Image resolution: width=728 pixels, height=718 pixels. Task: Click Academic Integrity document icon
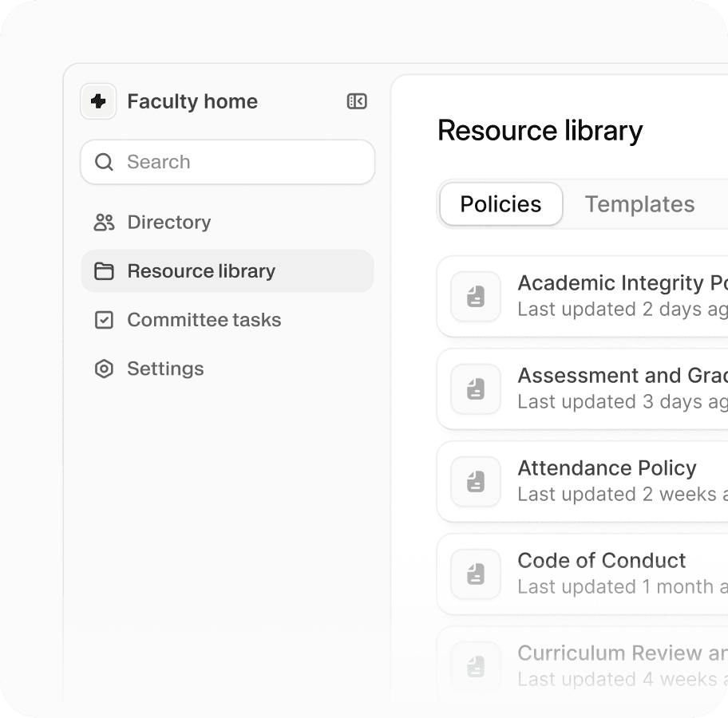tap(476, 297)
